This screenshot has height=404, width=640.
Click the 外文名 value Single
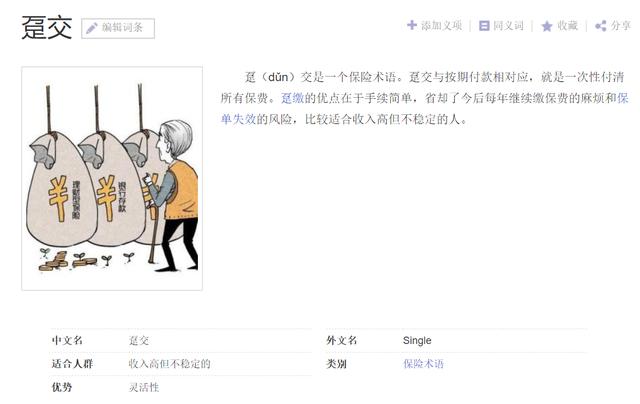click(417, 340)
